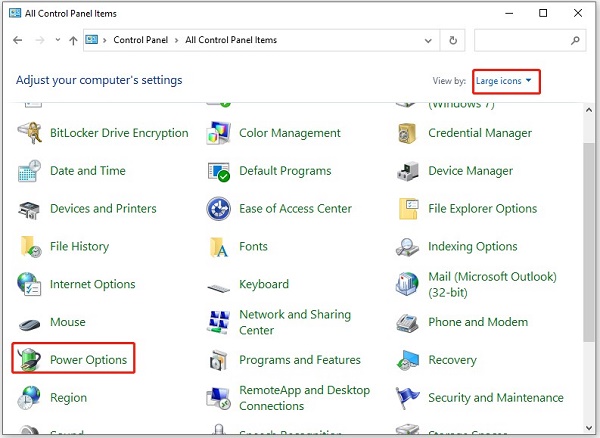Click the BitLocker Drive Encryption icon

[29, 133]
